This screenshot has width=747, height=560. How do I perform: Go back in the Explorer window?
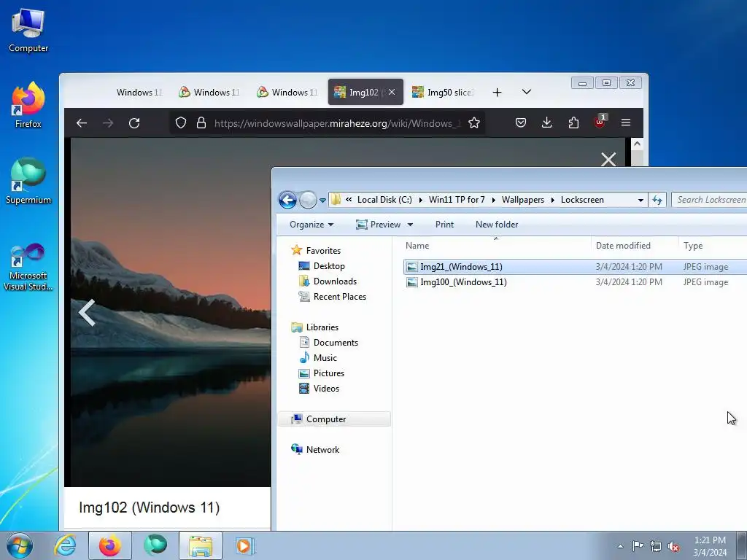(x=287, y=200)
